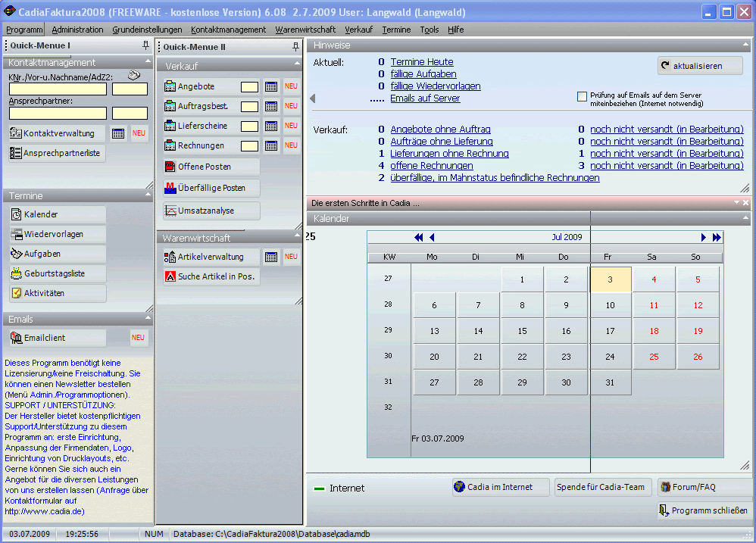Open Kontaktverwaltung
The width and height of the screenshot is (756, 543).
pos(58,133)
